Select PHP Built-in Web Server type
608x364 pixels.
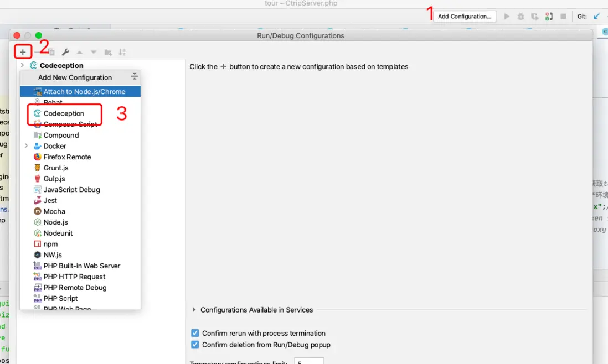(80, 266)
